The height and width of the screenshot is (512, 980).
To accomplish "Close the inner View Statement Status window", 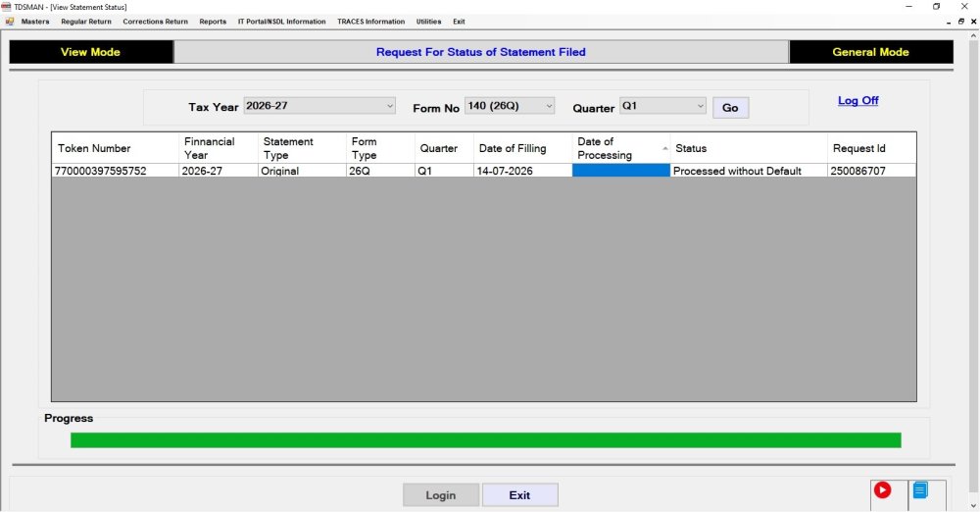I will [x=973, y=22].
